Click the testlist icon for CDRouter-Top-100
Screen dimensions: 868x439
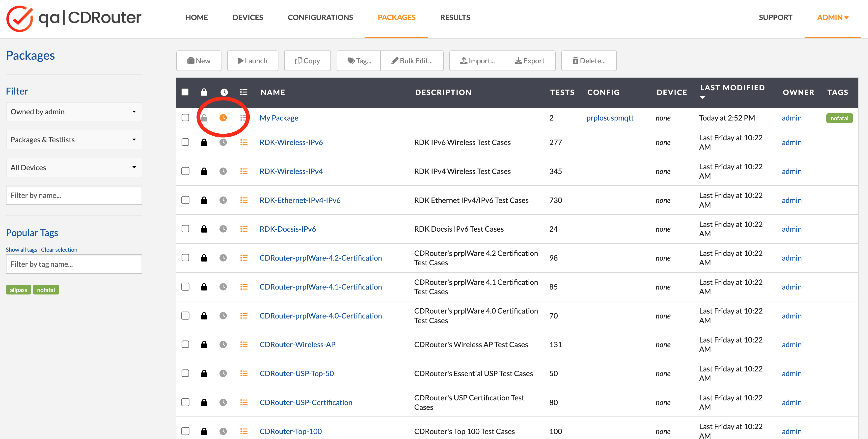tap(244, 431)
